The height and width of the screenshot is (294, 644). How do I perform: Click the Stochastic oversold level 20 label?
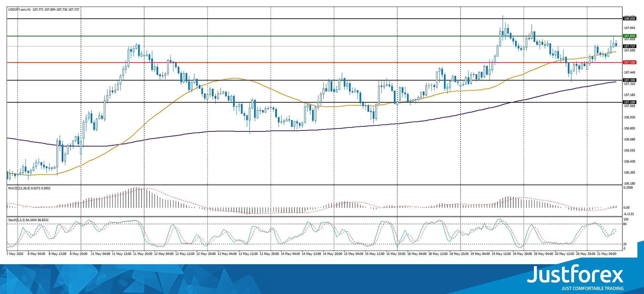tap(625, 244)
